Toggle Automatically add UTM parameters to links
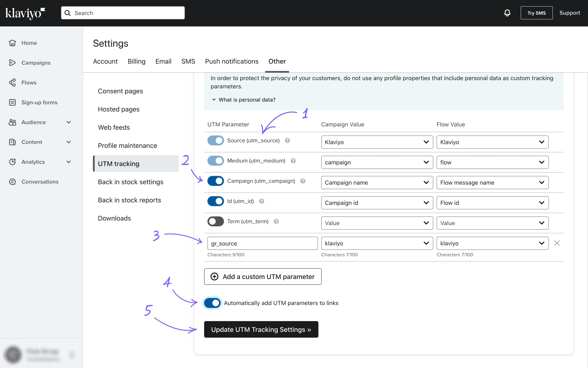The height and width of the screenshot is (368, 588). [212, 303]
